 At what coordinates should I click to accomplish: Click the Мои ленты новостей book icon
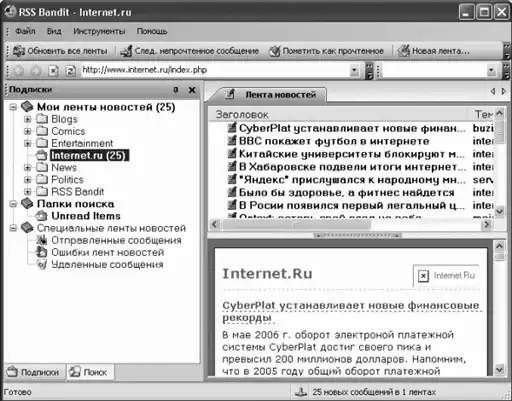[27, 107]
